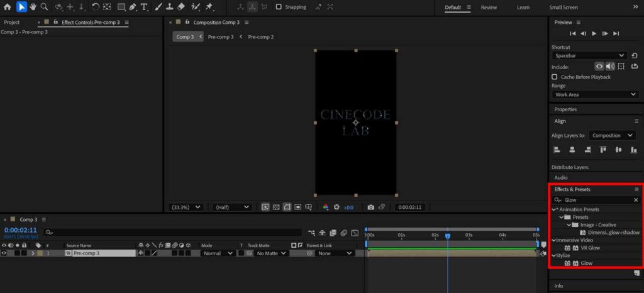This screenshot has height=293, width=644.
Task: Toggle include overlays icon in Preview
Action: pyautogui.click(x=621, y=67)
